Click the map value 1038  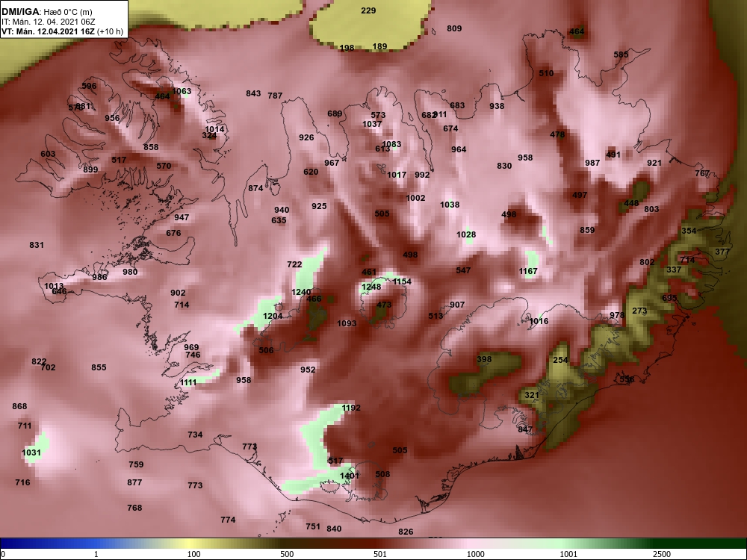click(x=449, y=205)
